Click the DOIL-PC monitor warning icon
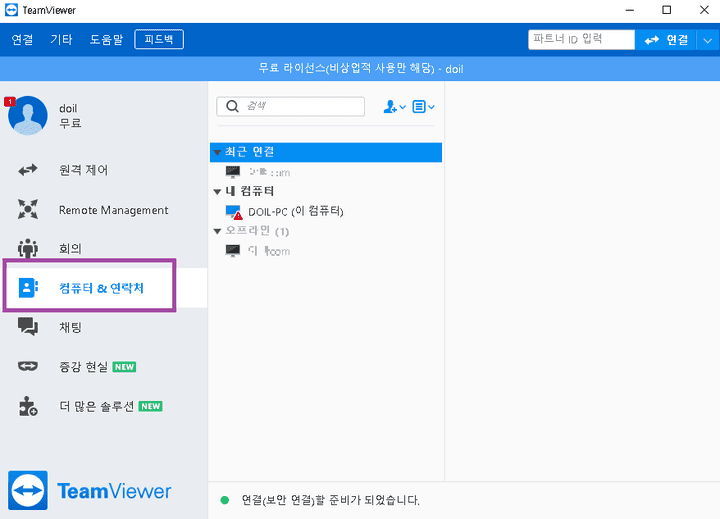Screen dimensions: 720x519 234,212
